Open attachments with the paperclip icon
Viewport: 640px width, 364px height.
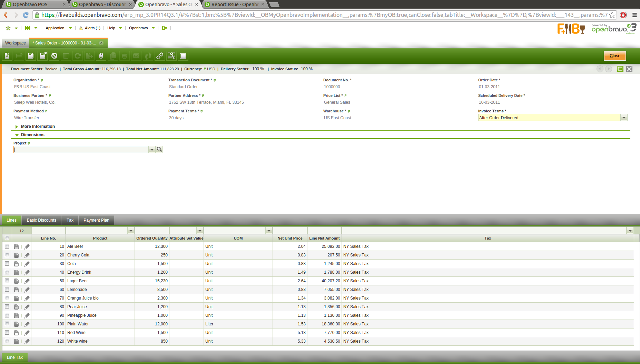click(x=101, y=56)
